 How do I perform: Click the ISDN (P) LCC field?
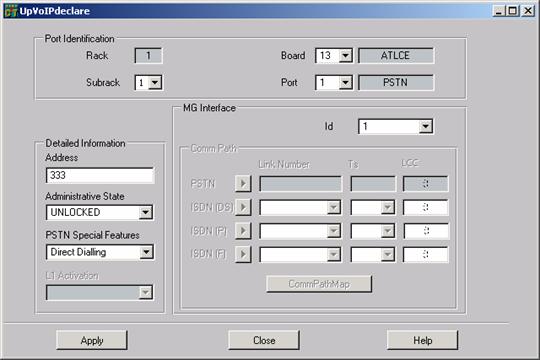(426, 231)
